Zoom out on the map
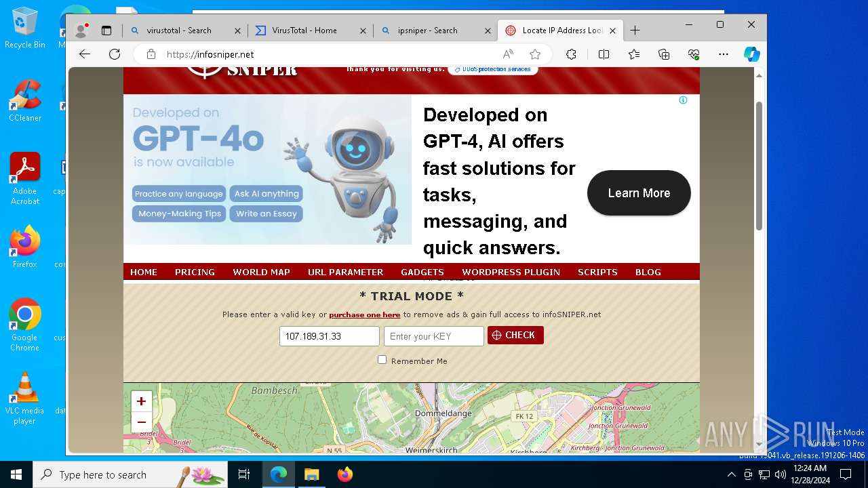The image size is (868, 488). click(141, 422)
